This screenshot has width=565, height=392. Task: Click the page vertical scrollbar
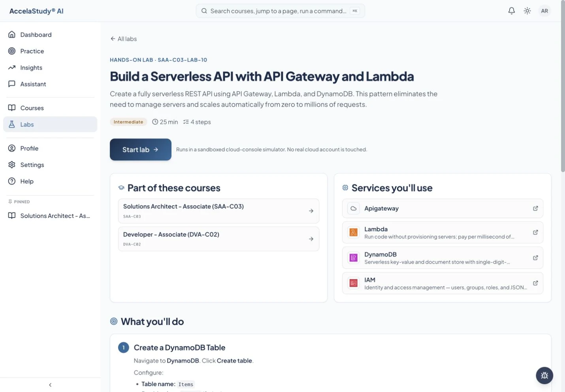coord(563,87)
